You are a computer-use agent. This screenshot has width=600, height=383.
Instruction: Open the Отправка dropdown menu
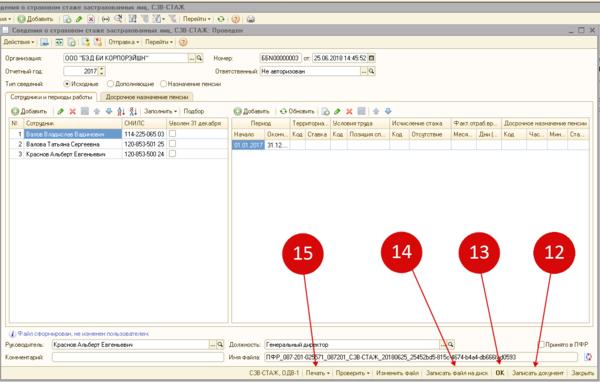124,42
